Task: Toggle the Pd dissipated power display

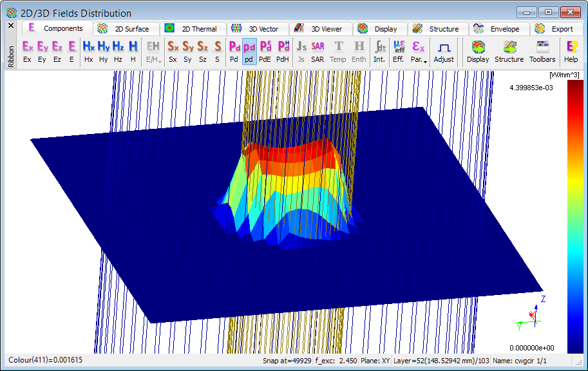Action: pyautogui.click(x=234, y=51)
